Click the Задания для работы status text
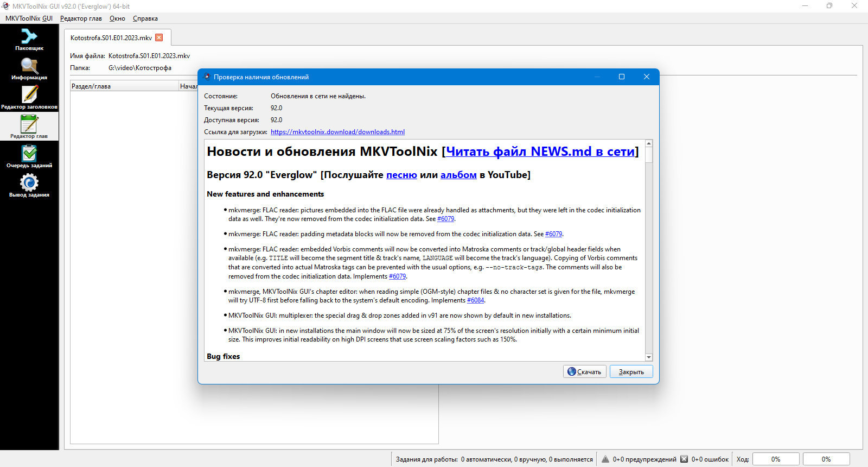 click(494, 459)
